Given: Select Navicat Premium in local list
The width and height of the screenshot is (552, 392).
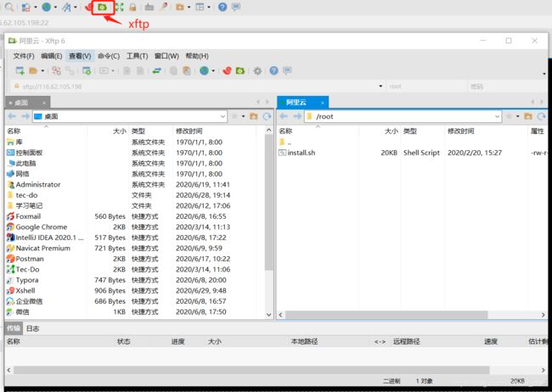Looking at the screenshot, I should click(x=43, y=248).
